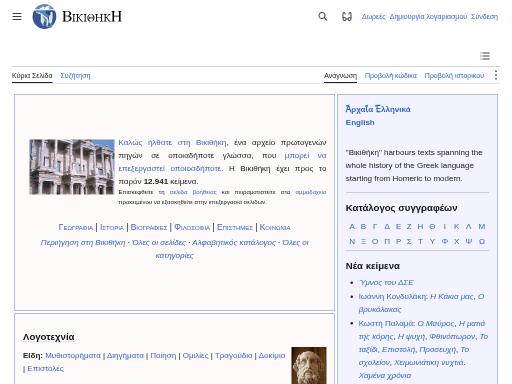
Task: Open Κωστή Παλαμά author link
Action: click(x=386, y=323)
